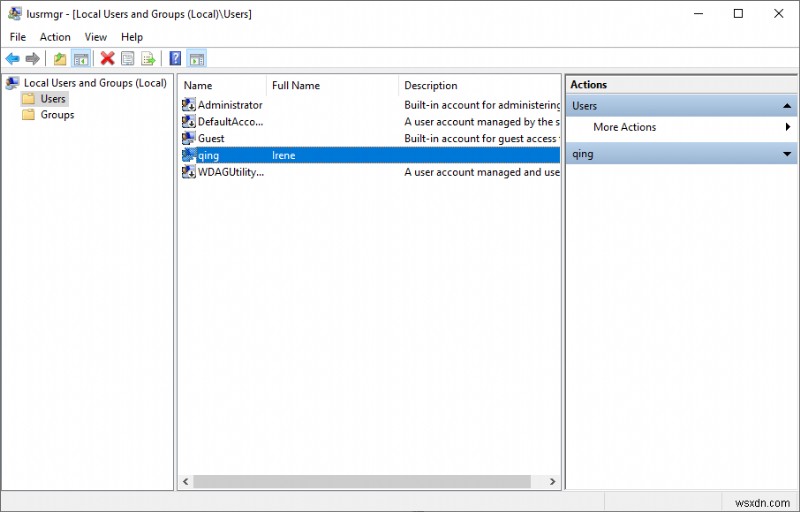800x512 pixels.
Task: Open Properties toolbar icon
Action: tap(128, 59)
